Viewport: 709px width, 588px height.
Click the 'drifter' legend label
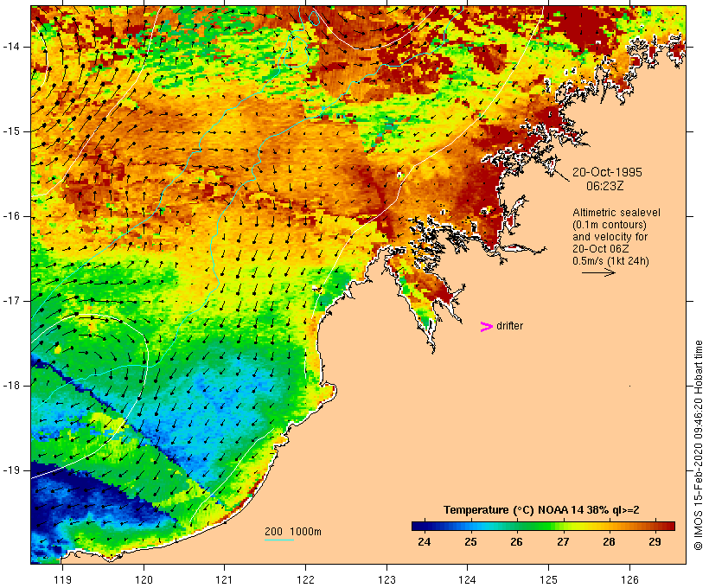(509, 326)
